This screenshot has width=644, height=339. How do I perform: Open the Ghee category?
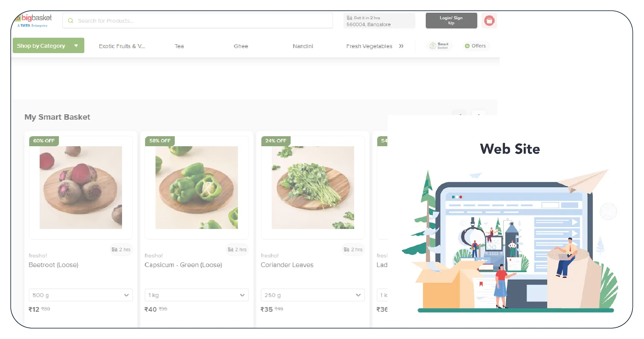(241, 46)
